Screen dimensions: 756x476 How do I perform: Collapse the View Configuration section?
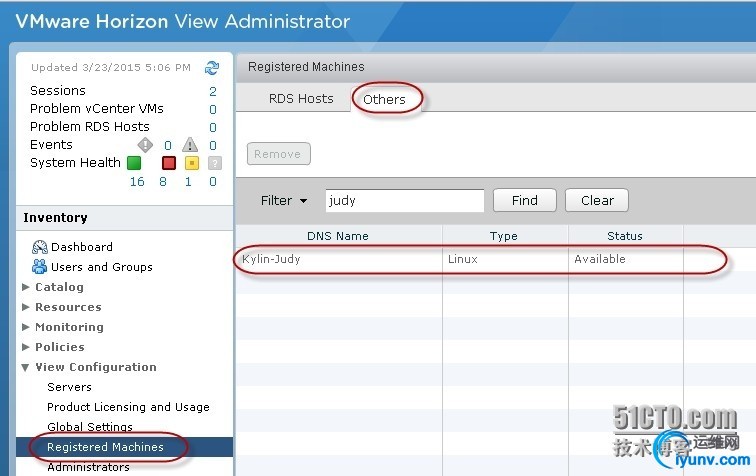coord(26,367)
